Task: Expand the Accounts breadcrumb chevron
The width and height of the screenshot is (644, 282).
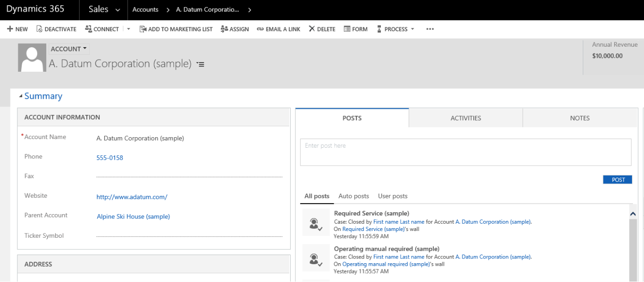Action: click(x=168, y=10)
